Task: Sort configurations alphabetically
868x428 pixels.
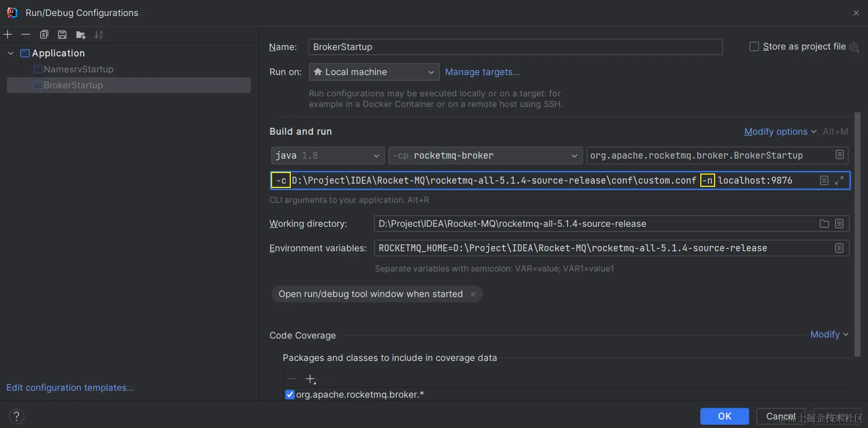Action: click(x=99, y=35)
